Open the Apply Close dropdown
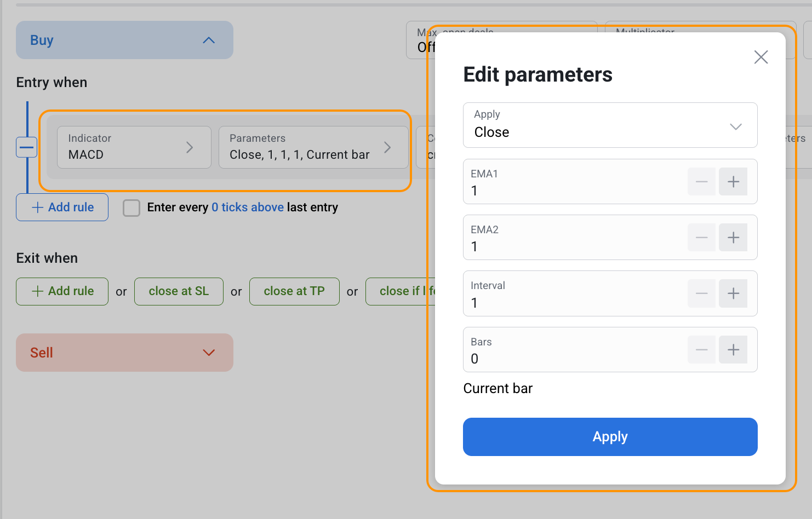 pyautogui.click(x=610, y=125)
